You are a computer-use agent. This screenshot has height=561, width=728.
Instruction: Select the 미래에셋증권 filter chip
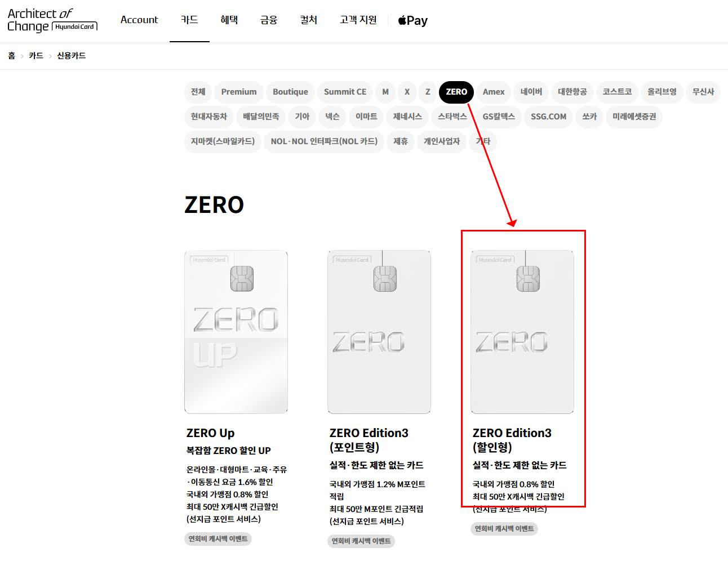(x=634, y=117)
